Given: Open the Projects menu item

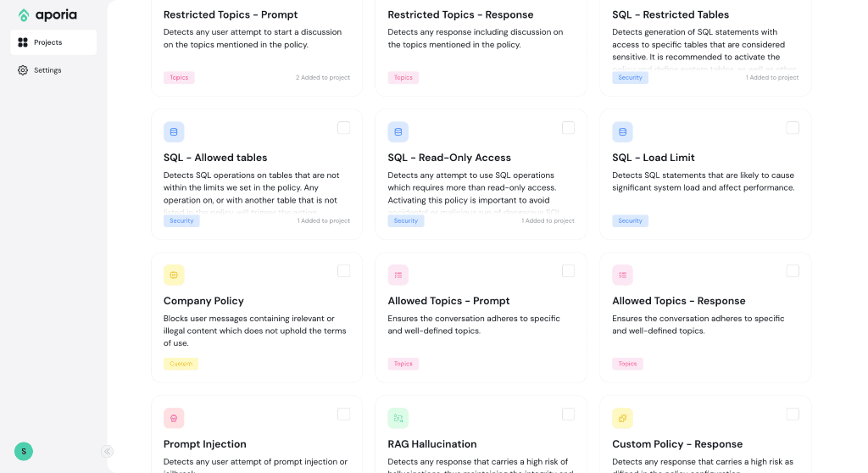Looking at the screenshot, I should coord(53,42).
